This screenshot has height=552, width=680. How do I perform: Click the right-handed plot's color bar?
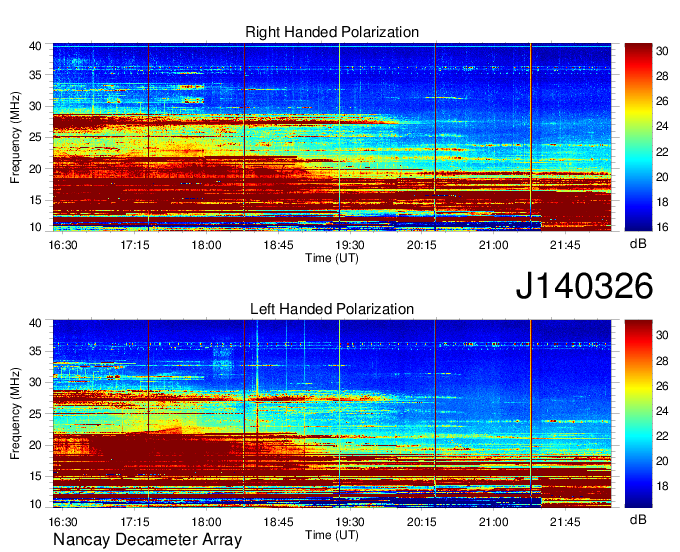click(638, 137)
